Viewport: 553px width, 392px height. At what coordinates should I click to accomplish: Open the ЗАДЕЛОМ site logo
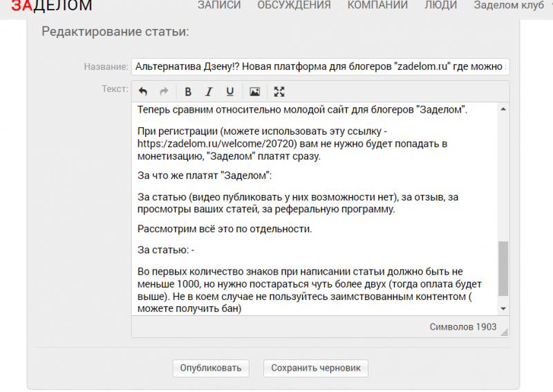coord(52,6)
